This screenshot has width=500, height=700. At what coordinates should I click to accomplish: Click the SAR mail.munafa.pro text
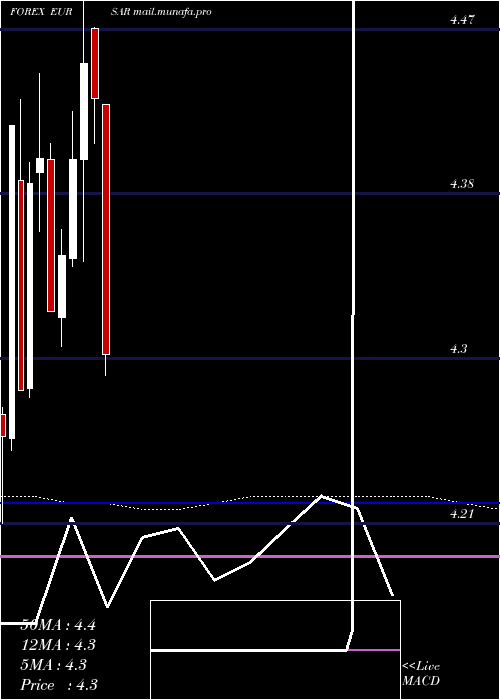[x=161, y=12]
